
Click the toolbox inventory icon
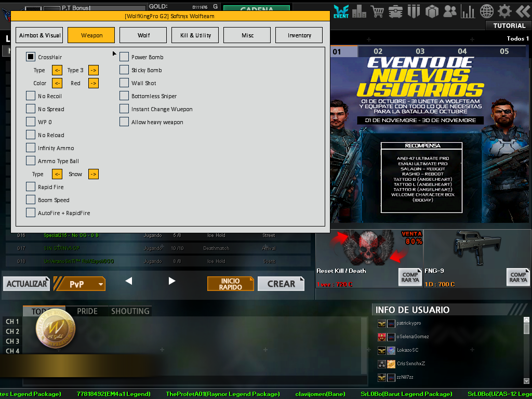click(395, 11)
